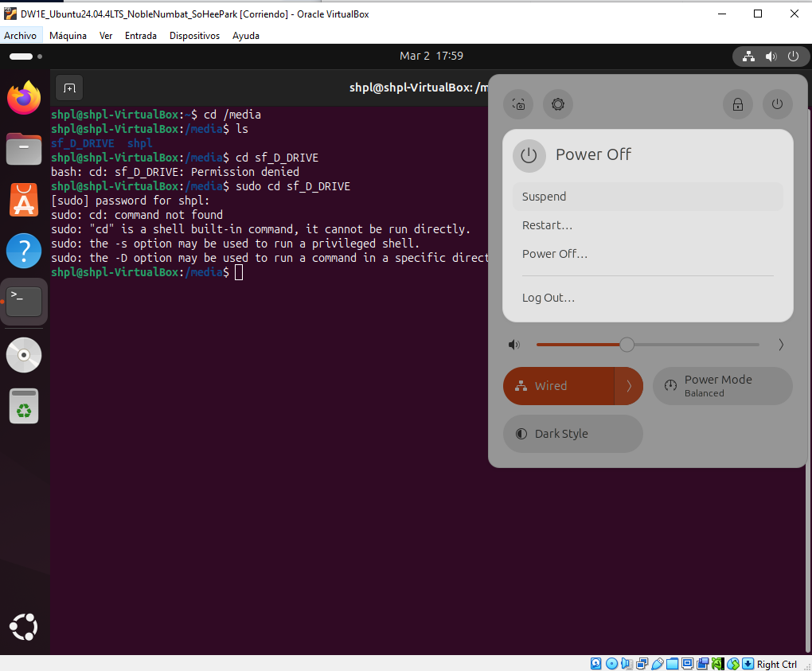Screen dimensions: 812x671
Task: Click the terminal title shpl@shpl-VirtualBox
Action: tap(419, 88)
